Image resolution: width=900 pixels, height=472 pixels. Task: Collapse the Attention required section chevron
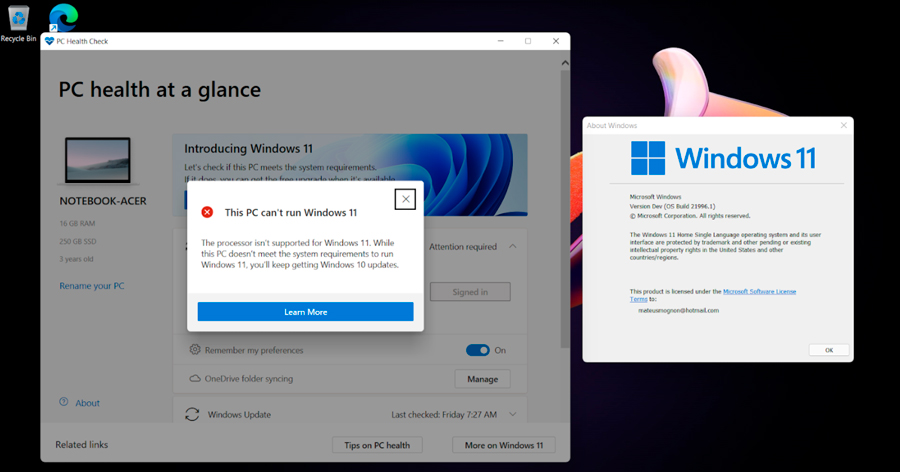(x=513, y=246)
